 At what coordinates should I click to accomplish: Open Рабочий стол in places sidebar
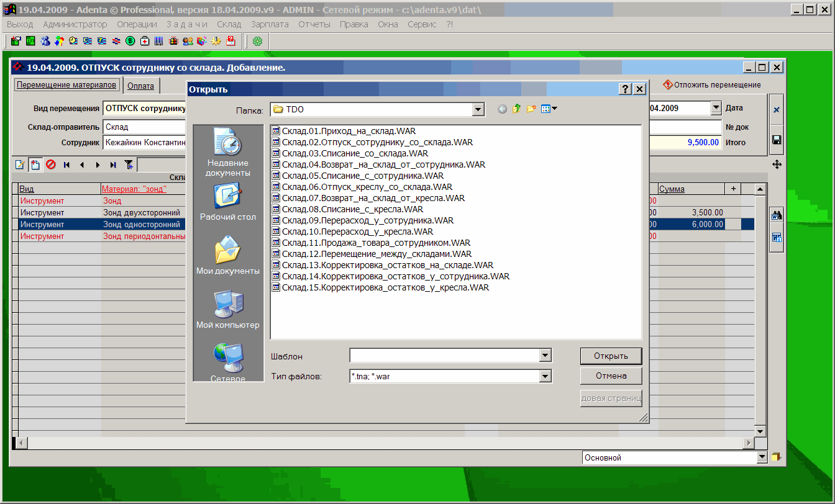pos(227,202)
